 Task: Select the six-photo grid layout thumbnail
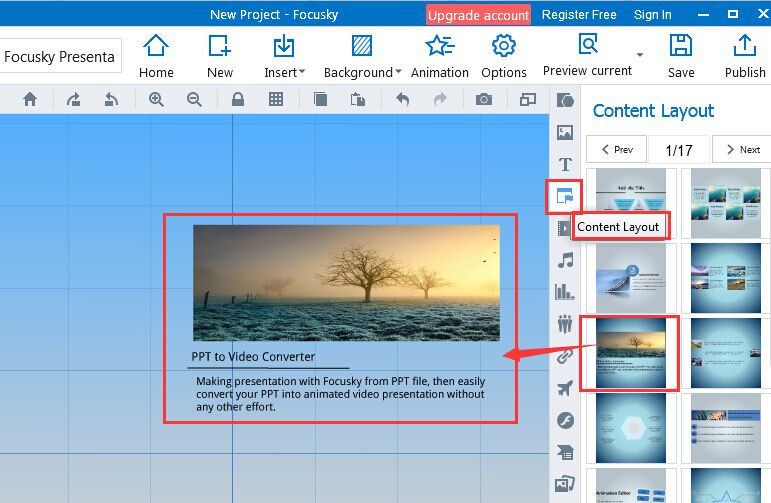pos(726,203)
